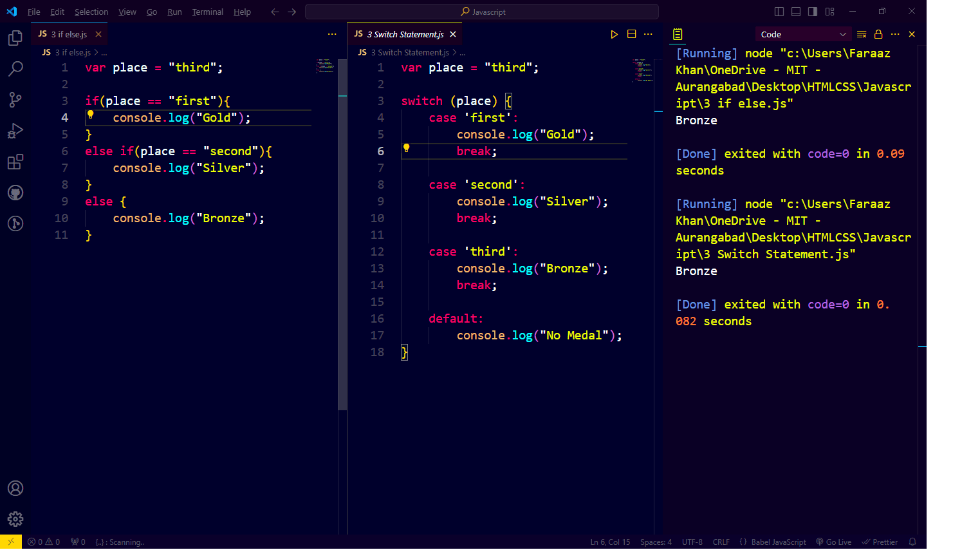The width and height of the screenshot is (980, 550).
Task: Open the Explorer view in activity bar
Action: [x=15, y=39]
